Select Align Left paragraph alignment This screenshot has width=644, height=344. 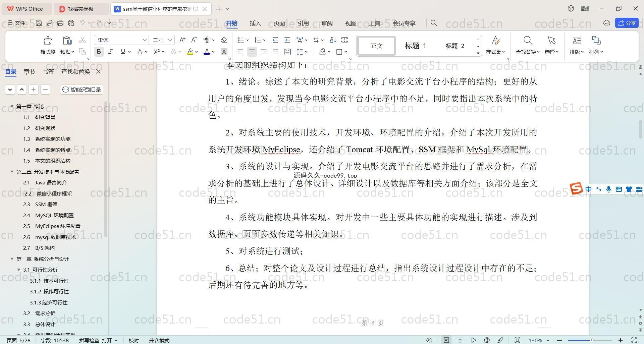pos(240,52)
